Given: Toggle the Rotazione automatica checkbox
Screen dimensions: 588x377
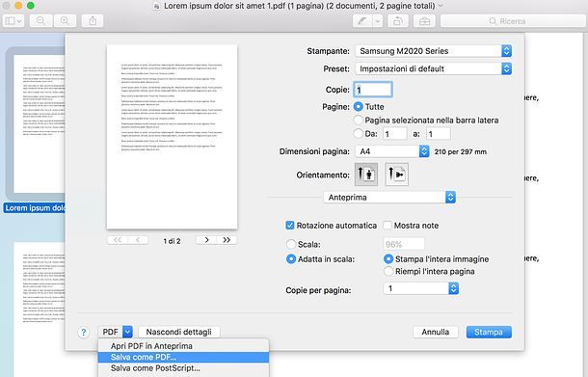Looking at the screenshot, I should tap(290, 226).
